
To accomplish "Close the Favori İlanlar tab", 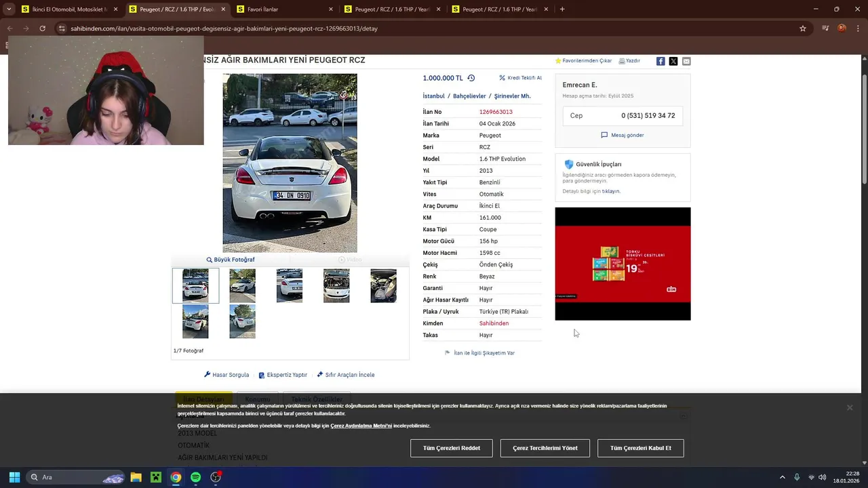I will [331, 9].
